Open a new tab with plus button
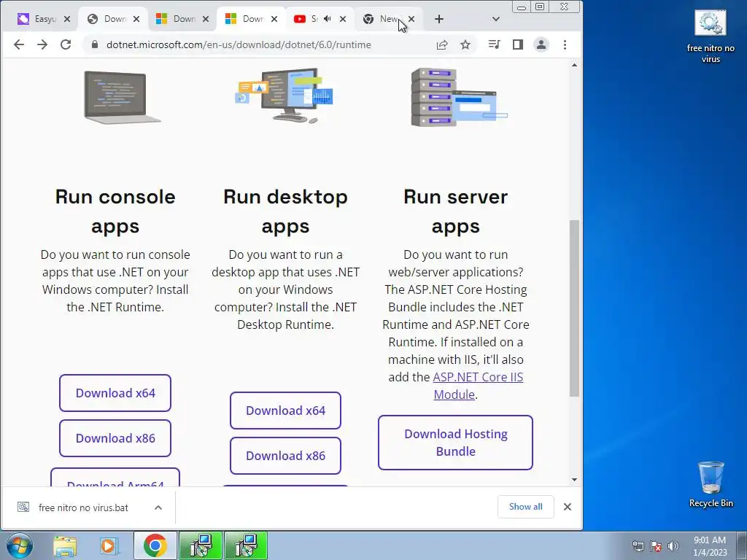The image size is (747, 560). tap(439, 19)
